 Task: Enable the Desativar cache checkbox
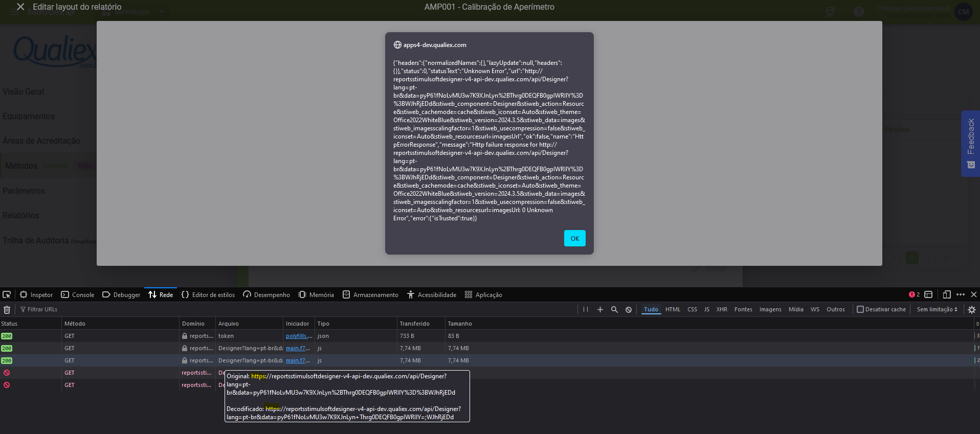(860, 309)
